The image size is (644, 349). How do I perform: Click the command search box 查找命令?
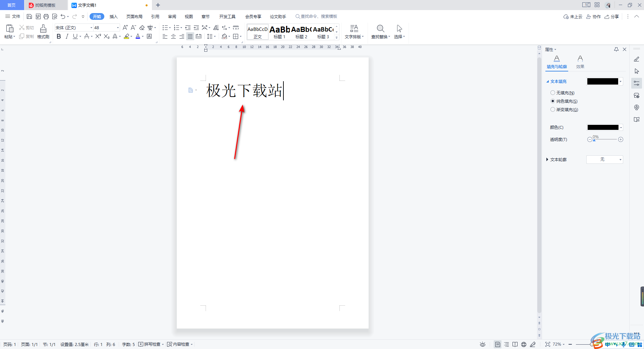tap(316, 16)
